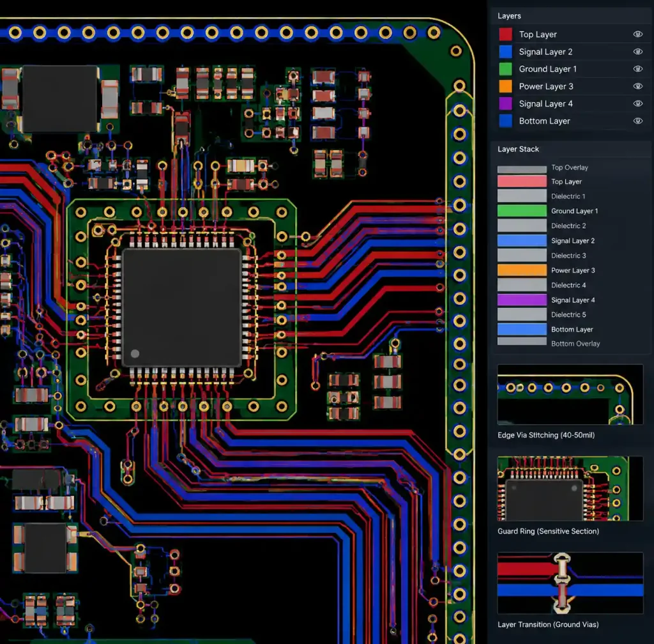This screenshot has width=654, height=644.
Task: Select the large central QFP chip
Action: click(182, 308)
